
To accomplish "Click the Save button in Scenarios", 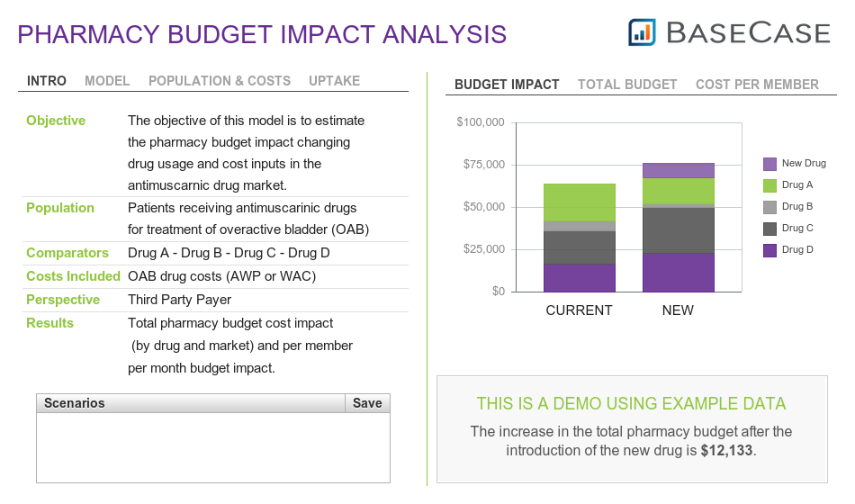I will (367, 403).
